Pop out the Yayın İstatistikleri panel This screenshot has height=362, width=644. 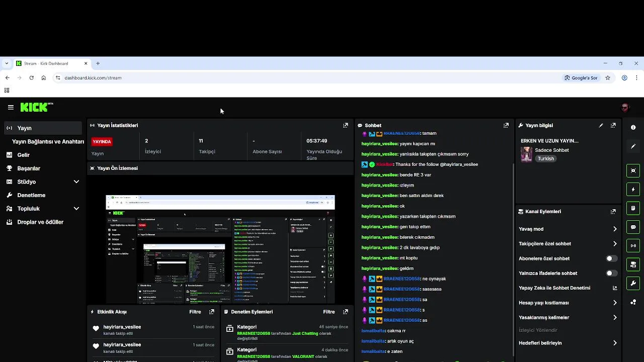346,125
